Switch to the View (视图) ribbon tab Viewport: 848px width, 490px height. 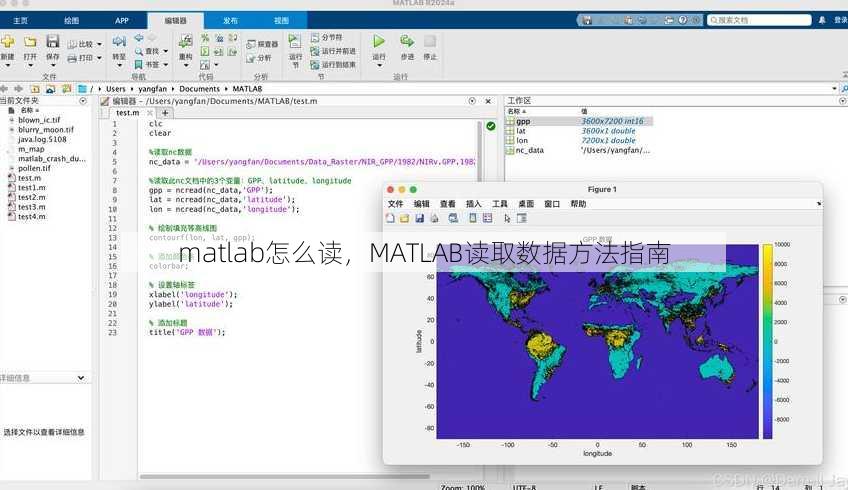(x=281, y=21)
